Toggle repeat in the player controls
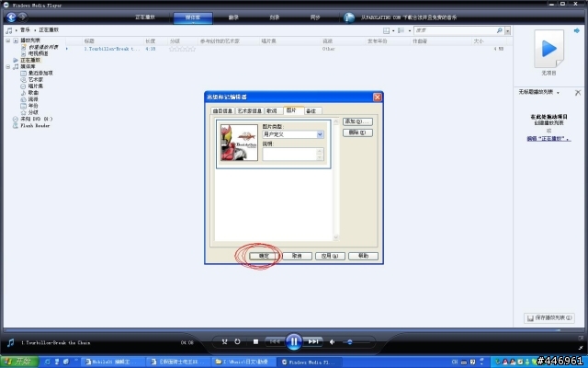 pyautogui.click(x=237, y=341)
